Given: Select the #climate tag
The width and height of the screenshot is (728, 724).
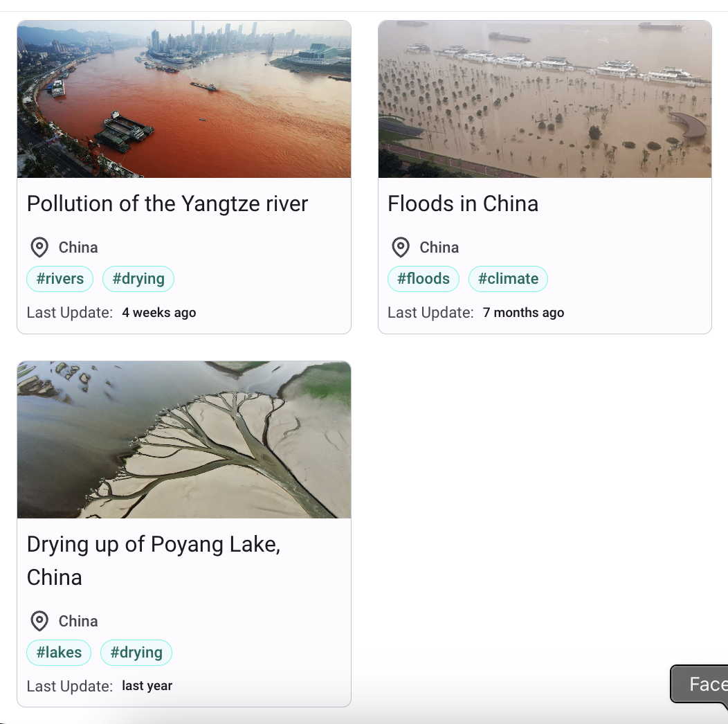Looking at the screenshot, I should point(508,279).
